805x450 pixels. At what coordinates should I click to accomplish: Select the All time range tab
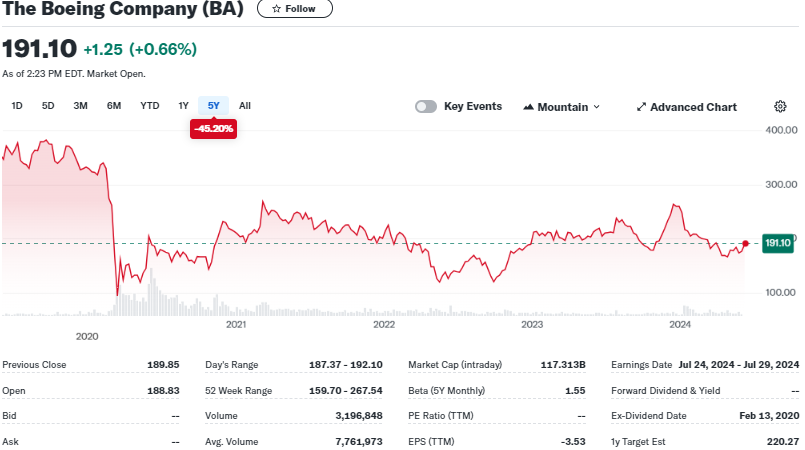245,106
